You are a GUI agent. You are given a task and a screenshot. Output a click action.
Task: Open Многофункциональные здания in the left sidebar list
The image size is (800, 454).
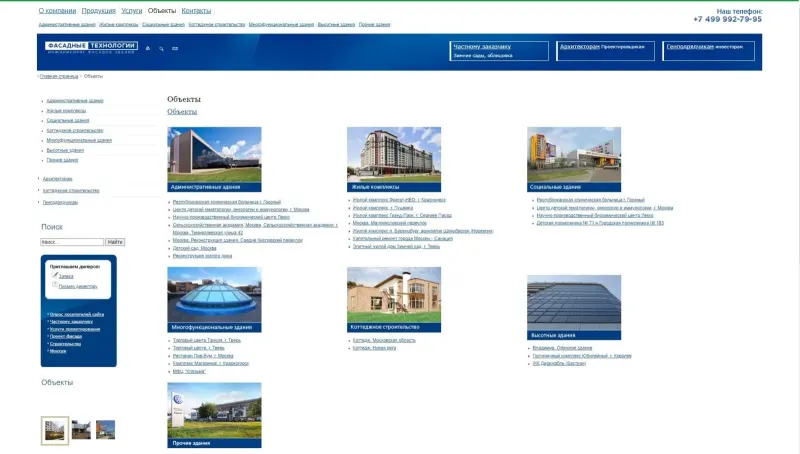[79, 140]
